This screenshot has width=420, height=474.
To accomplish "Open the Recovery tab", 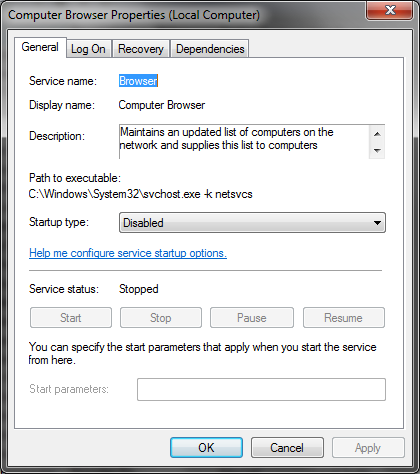I will [x=141, y=49].
